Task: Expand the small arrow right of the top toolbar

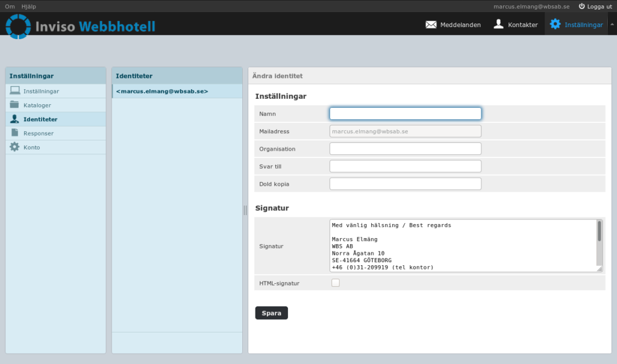Action: [612, 25]
